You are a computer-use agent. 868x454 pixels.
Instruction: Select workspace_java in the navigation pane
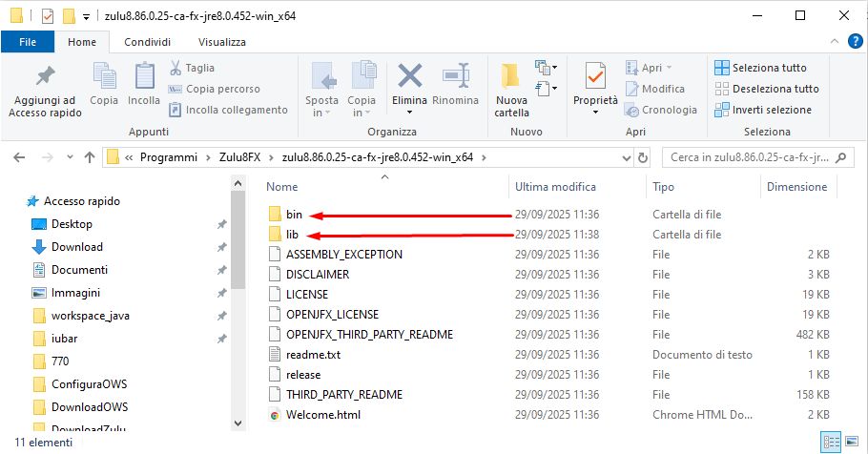pyautogui.click(x=92, y=316)
